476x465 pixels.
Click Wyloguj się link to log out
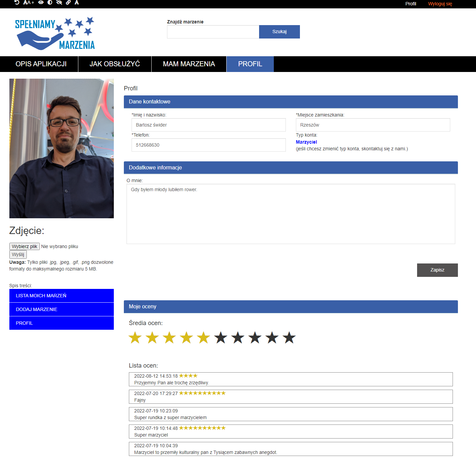[x=440, y=4]
